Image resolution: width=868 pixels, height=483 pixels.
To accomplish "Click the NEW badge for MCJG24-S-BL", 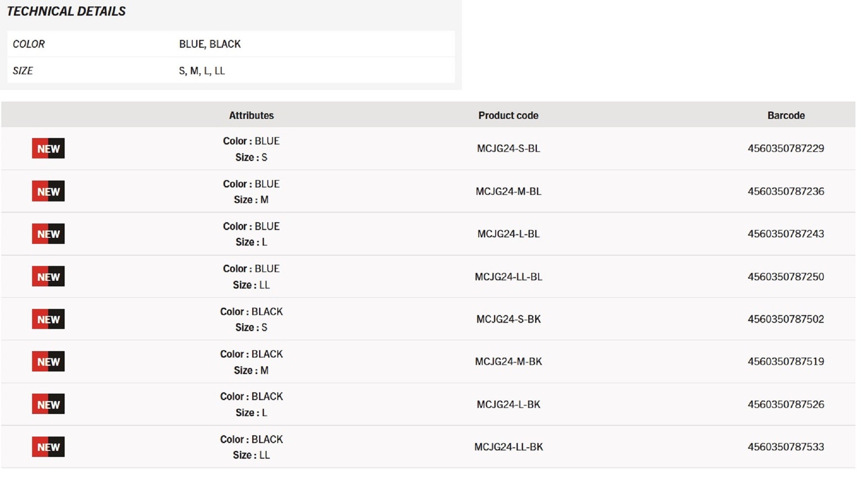I will (x=48, y=148).
